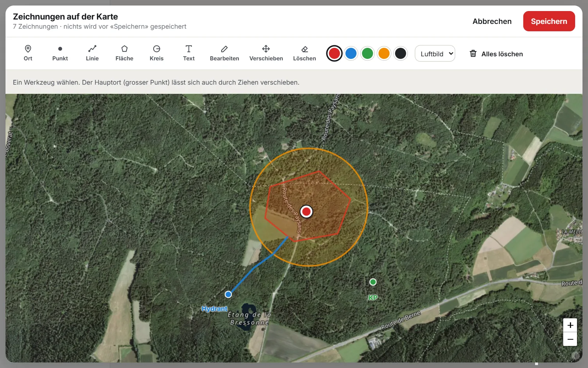Click the green KP point marker
Screen dimensions: 588x368
point(373,282)
